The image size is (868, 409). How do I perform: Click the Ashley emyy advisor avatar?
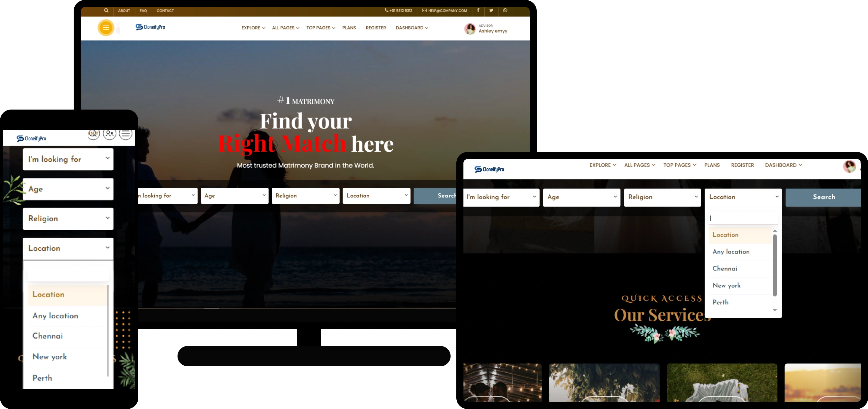(470, 29)
